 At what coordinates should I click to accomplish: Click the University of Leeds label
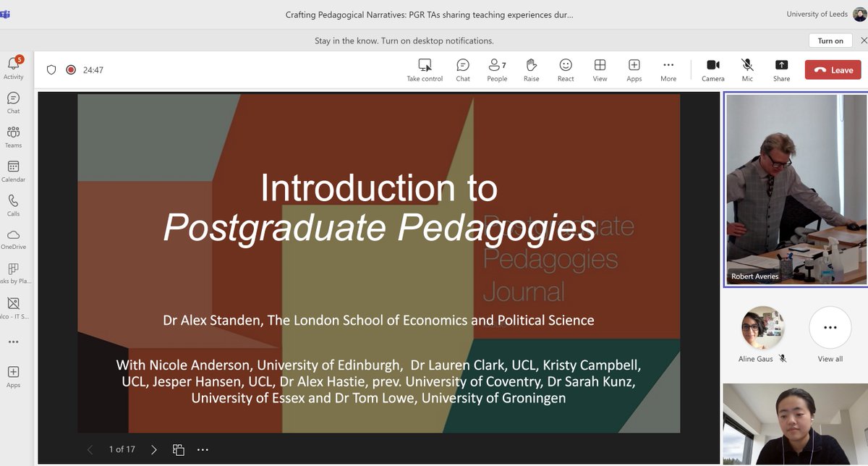[x=817, y=14]
